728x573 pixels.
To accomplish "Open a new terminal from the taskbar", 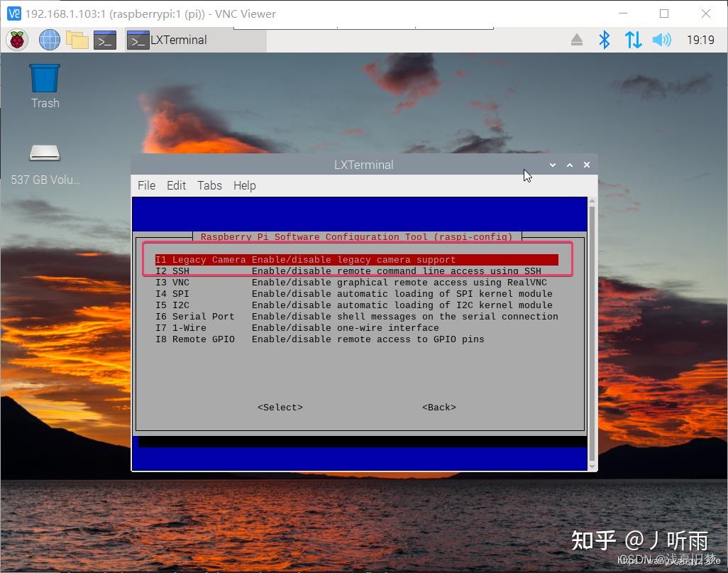I will (x=104, y=40).
